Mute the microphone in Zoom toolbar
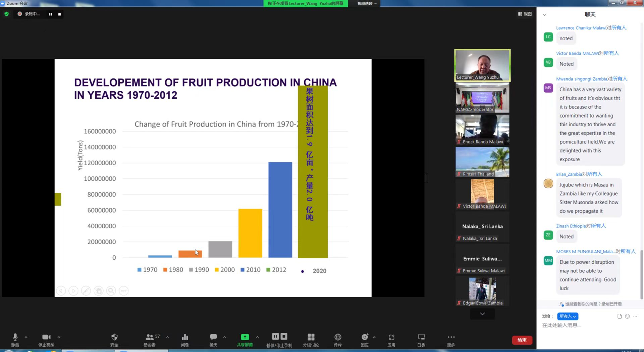Viewport: 644px width, 352px height. click(x=15, y=340)
